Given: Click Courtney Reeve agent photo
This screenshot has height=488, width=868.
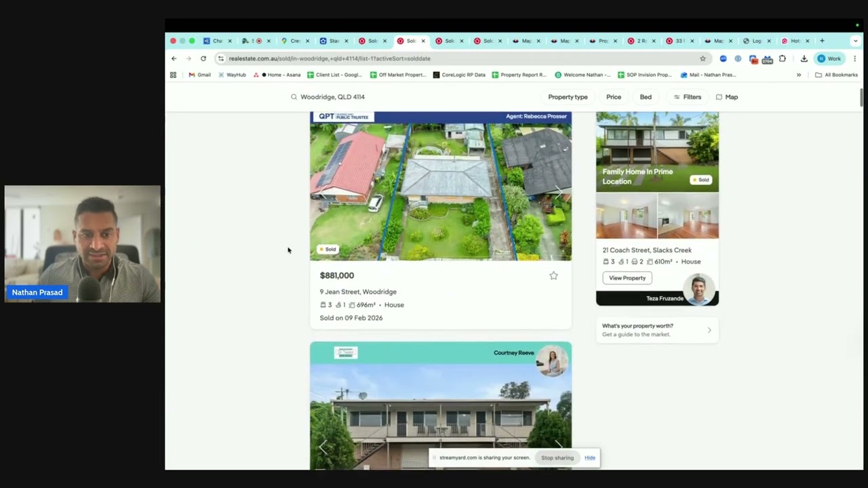Looking at the screenshot, I should [x=551, y=361].
